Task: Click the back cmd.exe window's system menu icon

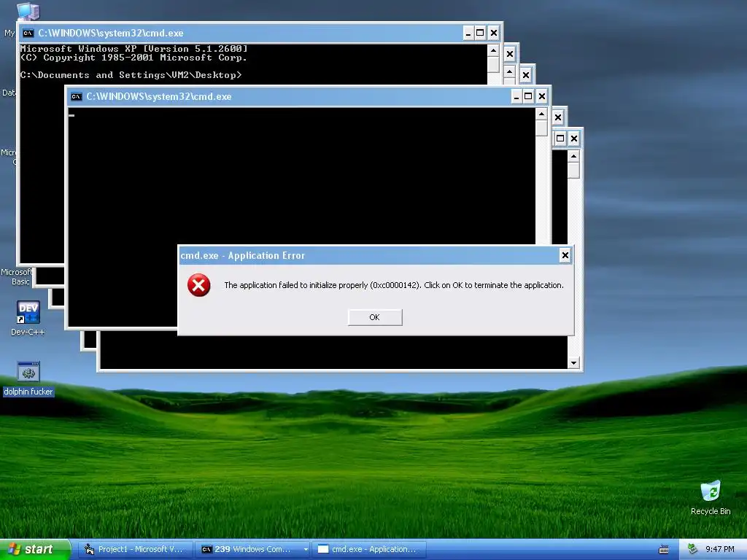Action: (28, 34)
